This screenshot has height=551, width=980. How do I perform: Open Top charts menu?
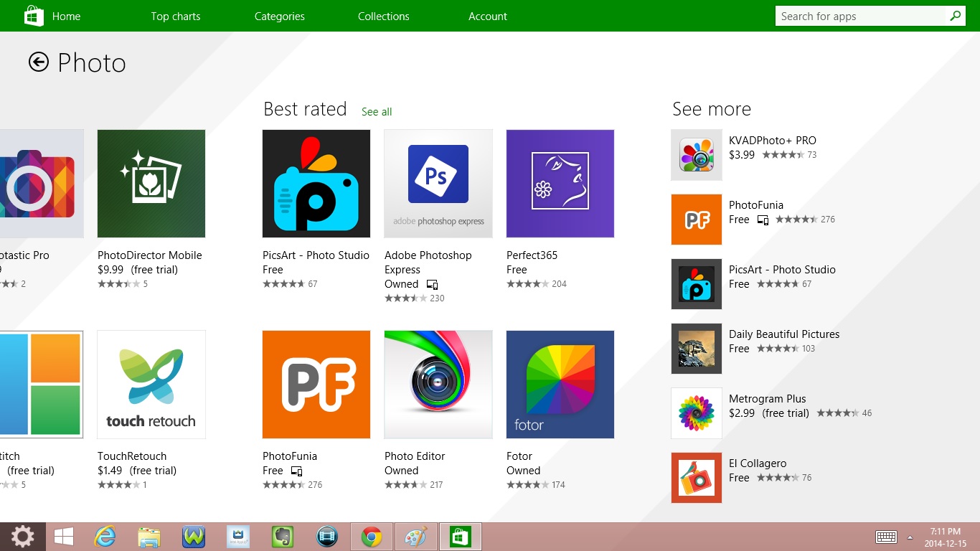click(x=176, y=16)
